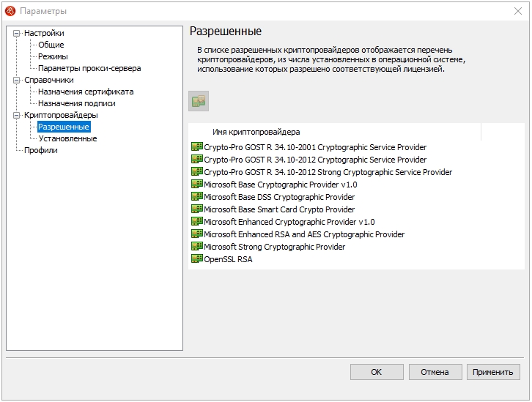Screen dimensions: 532x402
Task: Click the icon of Microsoft Enhanced Cryptographic Provider v1.0
Action: (197, 221)
